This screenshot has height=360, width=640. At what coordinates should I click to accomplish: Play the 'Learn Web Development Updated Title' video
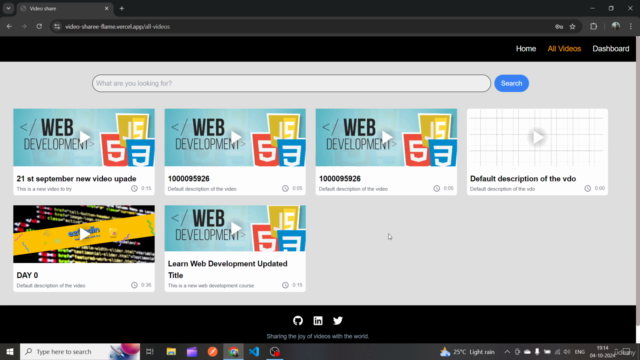[235, 228]
